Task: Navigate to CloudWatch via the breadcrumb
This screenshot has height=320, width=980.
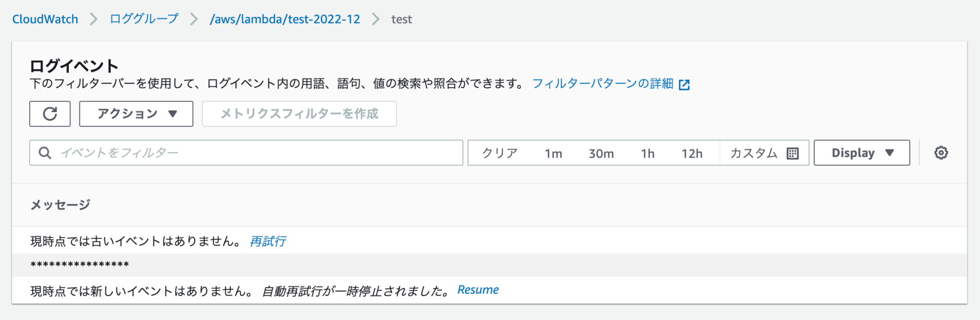Action: click(x=46, y=18)
